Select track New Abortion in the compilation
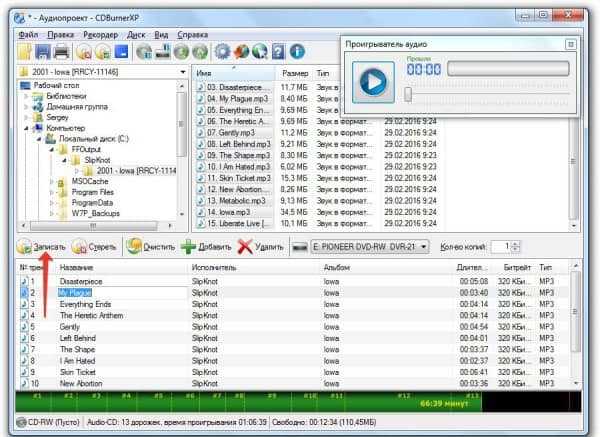The image size is (600, 437). [81, 383]
